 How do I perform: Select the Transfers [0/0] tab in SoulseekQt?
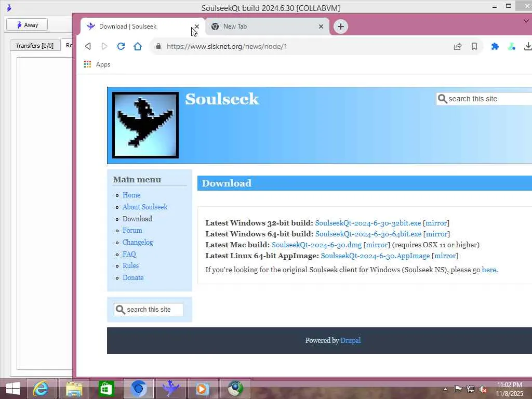(35, 46)
